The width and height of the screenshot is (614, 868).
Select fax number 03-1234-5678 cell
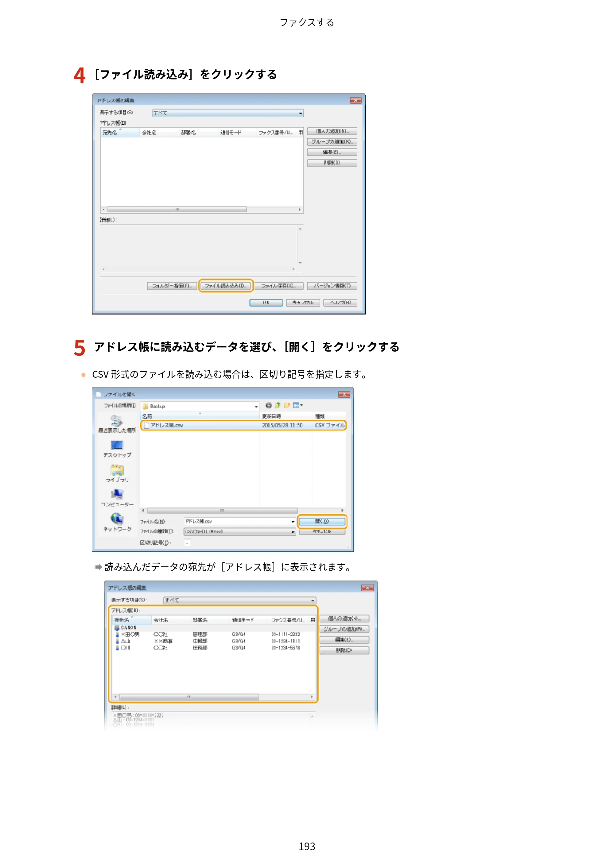tap(286, 648)
